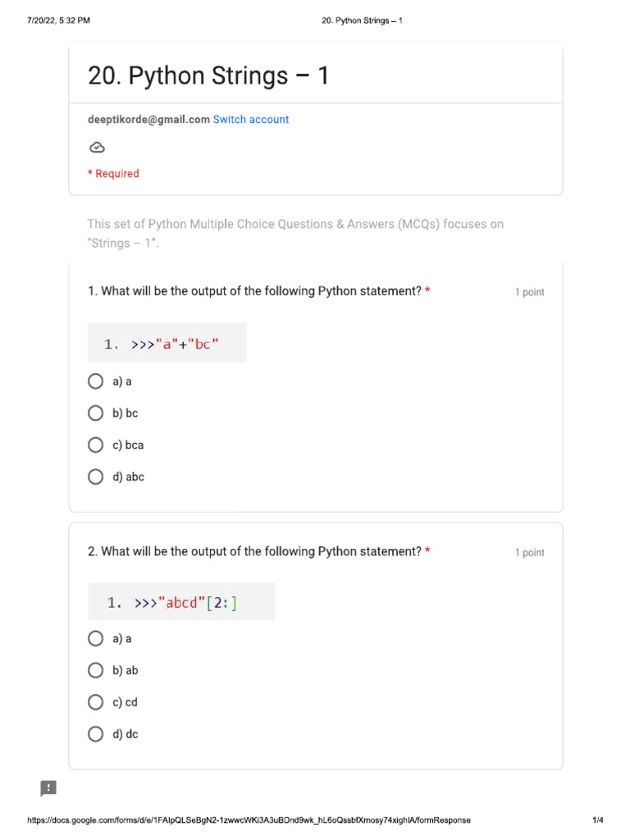Click the 1 point label of question 1
Viewport: 630px width, 840px height.
[529, 292]
